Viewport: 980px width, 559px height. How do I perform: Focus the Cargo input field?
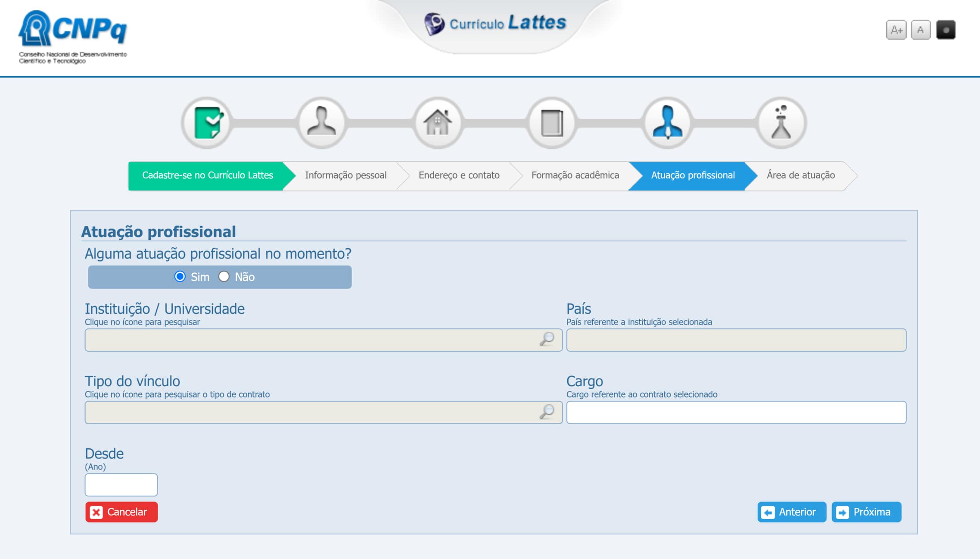(736, 412)
